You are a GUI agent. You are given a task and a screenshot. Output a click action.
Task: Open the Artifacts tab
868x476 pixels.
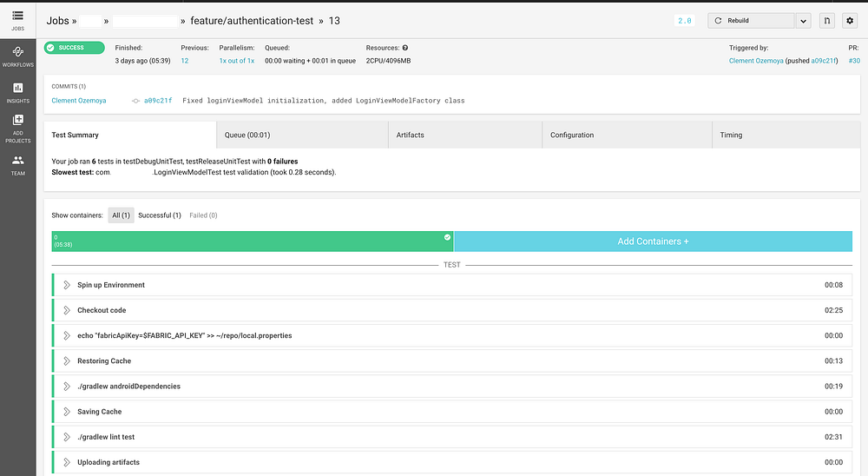tap(465, 135)
